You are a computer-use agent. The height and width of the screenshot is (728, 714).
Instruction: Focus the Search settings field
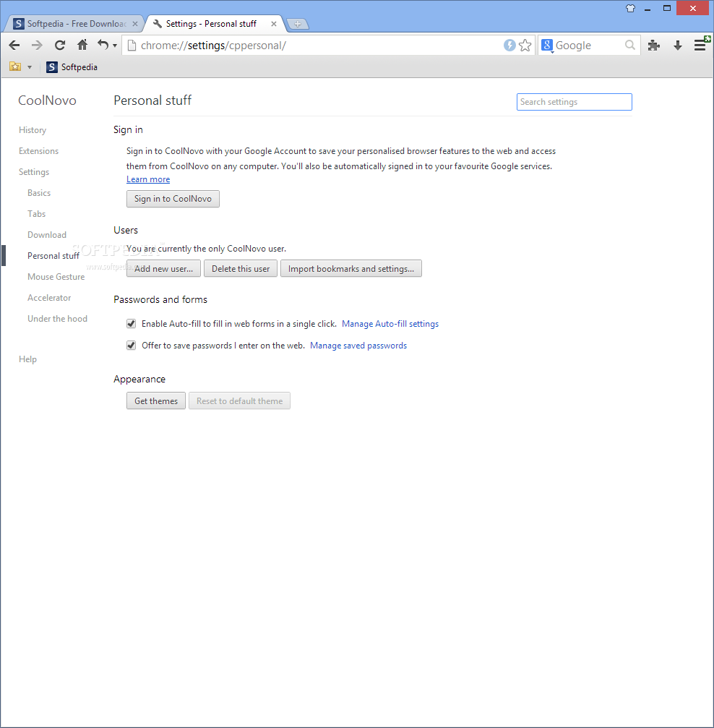[575, 102]
